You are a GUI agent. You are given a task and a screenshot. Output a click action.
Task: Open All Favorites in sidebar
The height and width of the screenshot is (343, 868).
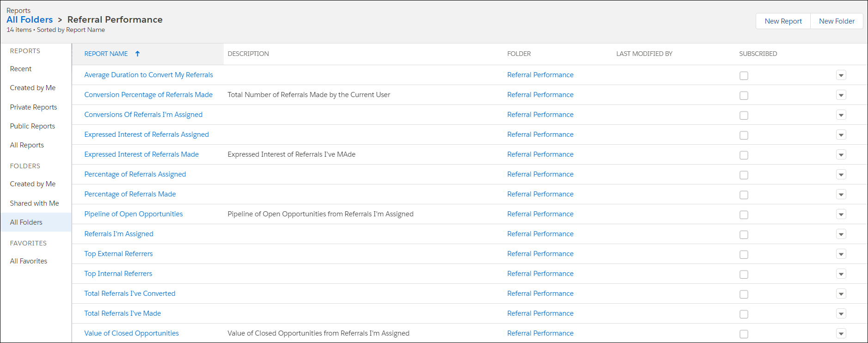[29, 261]
